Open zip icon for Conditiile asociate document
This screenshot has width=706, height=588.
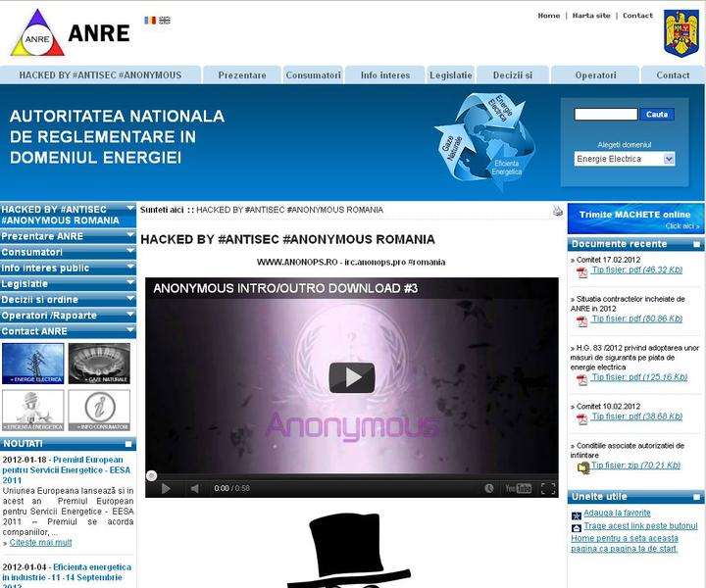point(583,467)
